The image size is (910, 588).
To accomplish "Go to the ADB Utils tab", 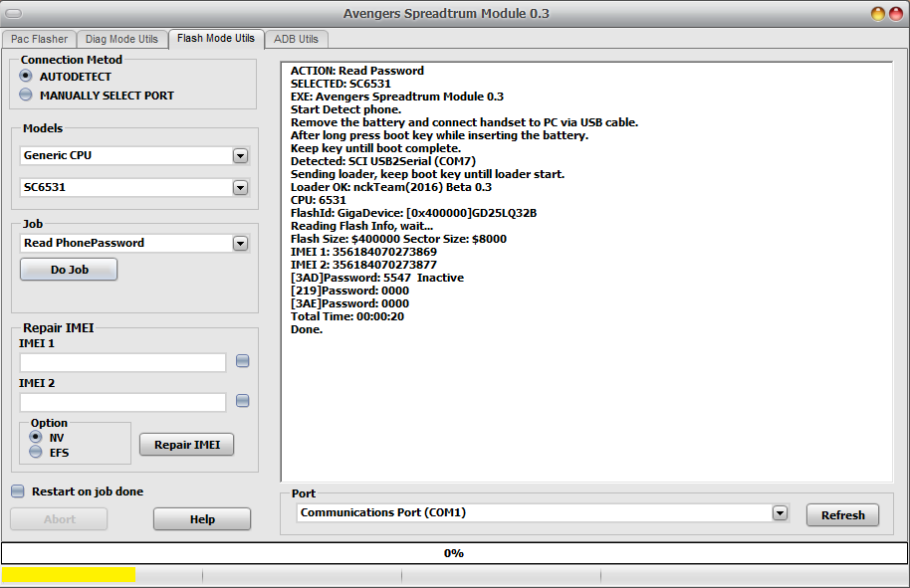I will (296, 39).
